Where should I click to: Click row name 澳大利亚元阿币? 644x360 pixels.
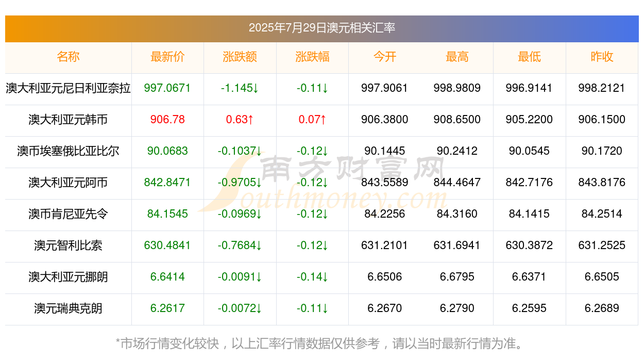[69, 183]
